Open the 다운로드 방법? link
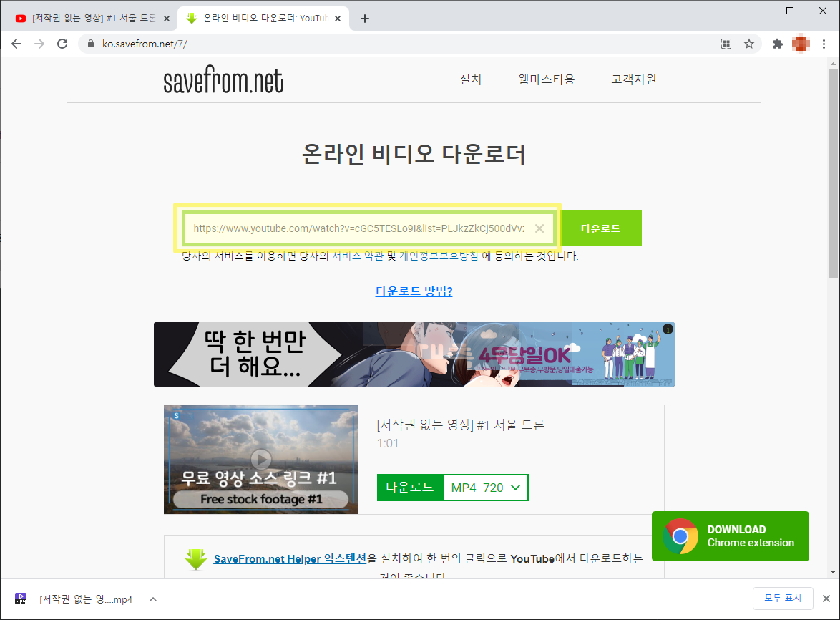Viewport: 840px width, 620px height. pyautogui.click(x=414, y=291)
